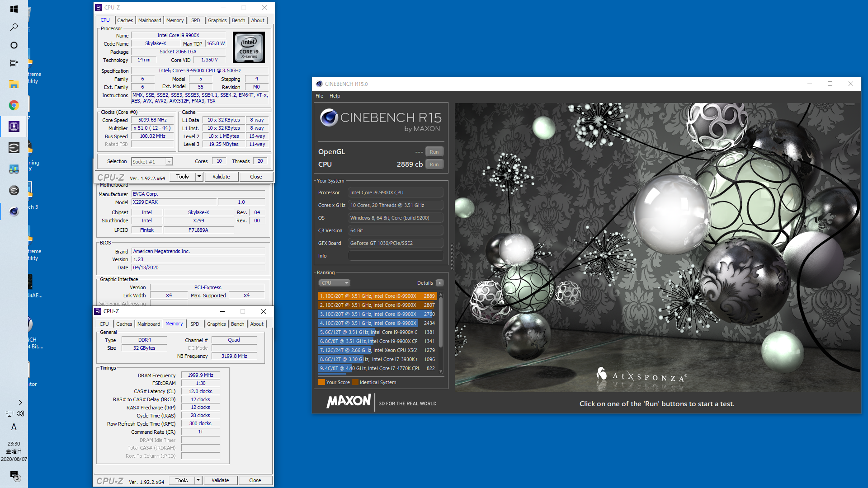Click Tools button in top CPU-Z window

pyautogui.click(x=183, y=177)
